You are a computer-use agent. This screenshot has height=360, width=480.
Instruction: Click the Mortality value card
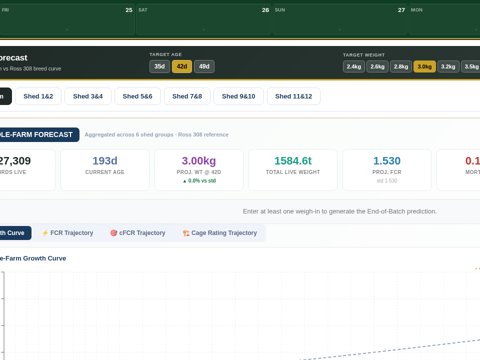[458, 170]
